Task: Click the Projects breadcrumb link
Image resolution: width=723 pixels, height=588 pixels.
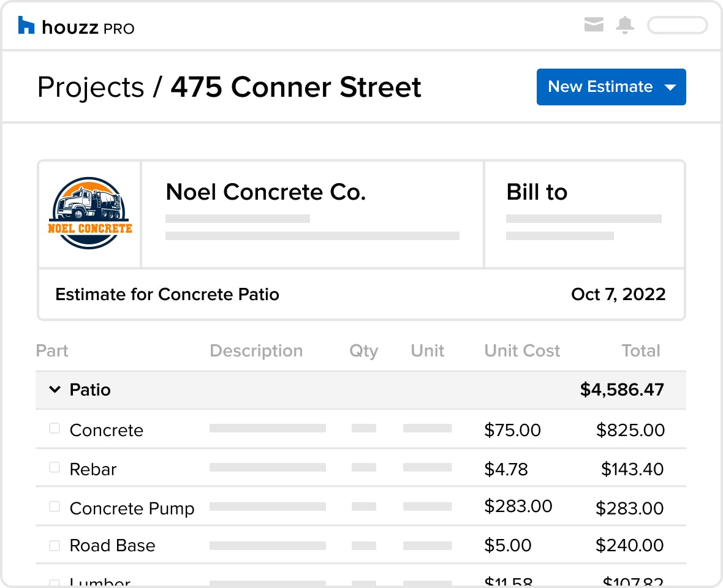Action: 91,88
